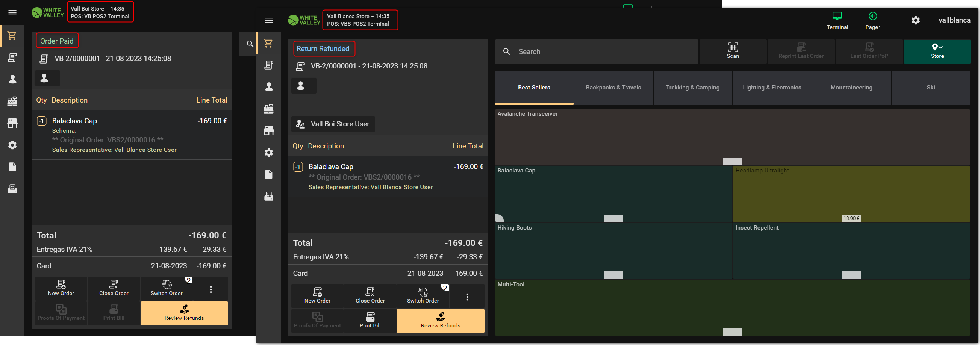Click the product Search field
The width and height of the screenshot is (980, 345).
coord(605,52)
